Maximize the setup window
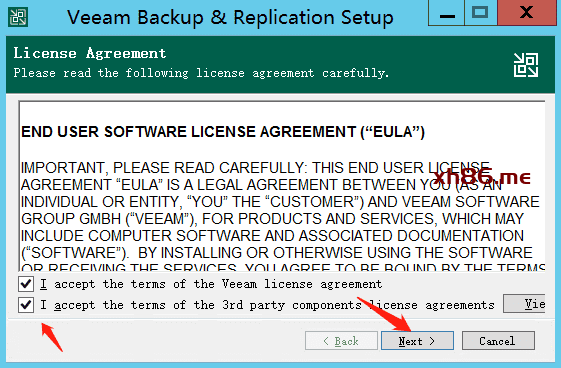 (480, 13)
